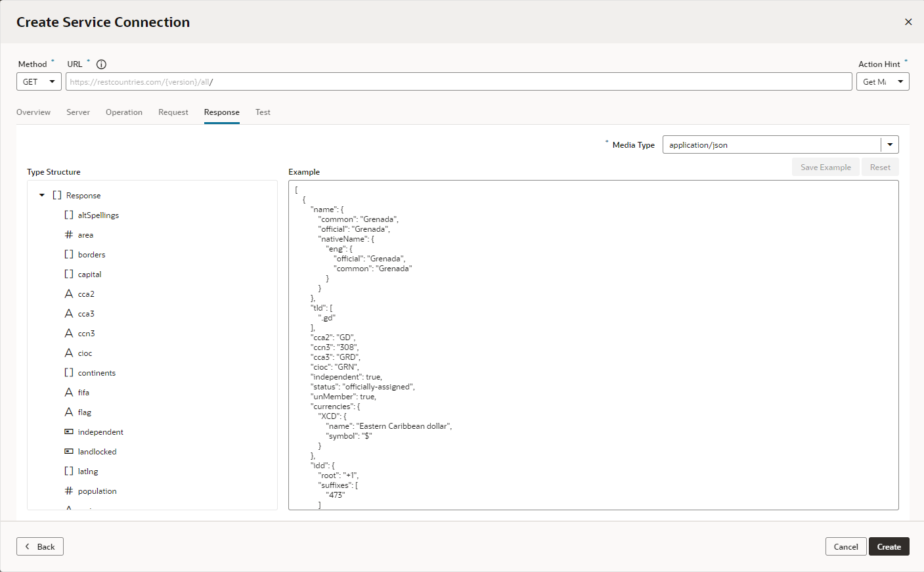Image resolution: width=924 pixels, height=572 pixels.
Task: Click the "Create Service Connection" title
Action: (103, 22)
